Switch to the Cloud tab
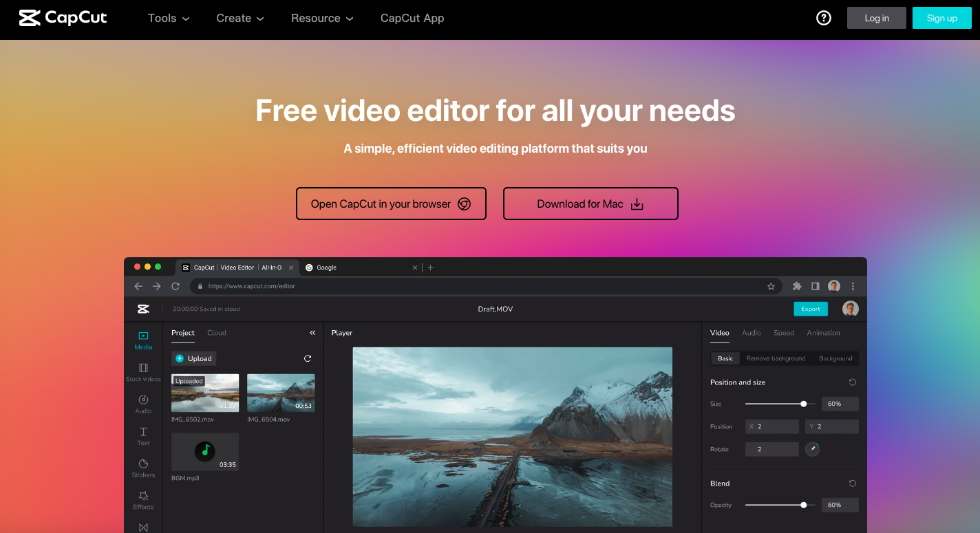This screenshot has width=980, height=533. 217,333
